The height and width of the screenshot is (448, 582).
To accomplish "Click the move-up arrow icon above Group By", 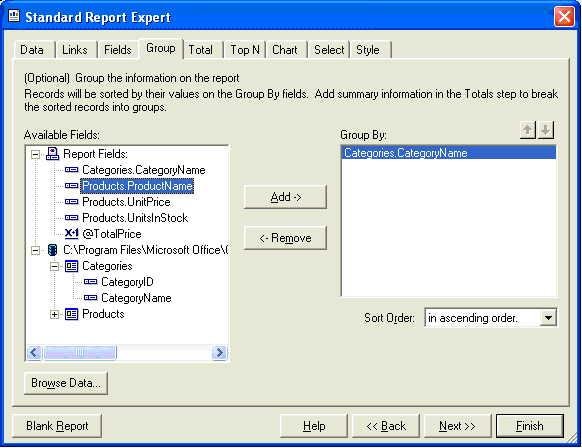I will 527,130.
